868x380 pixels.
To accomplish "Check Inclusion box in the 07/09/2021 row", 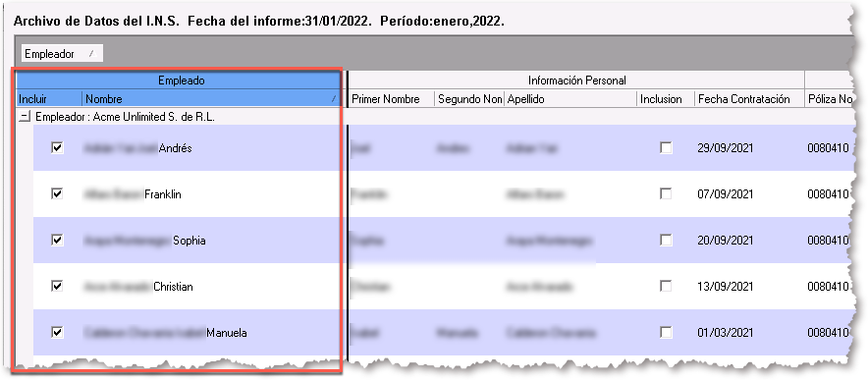I will tap(666, 193).
